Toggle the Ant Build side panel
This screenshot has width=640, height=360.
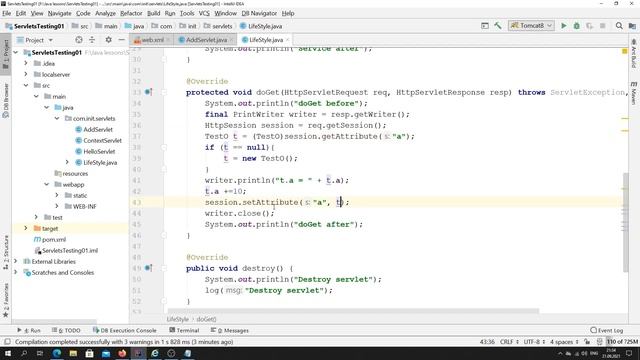[x=633, y=53]
